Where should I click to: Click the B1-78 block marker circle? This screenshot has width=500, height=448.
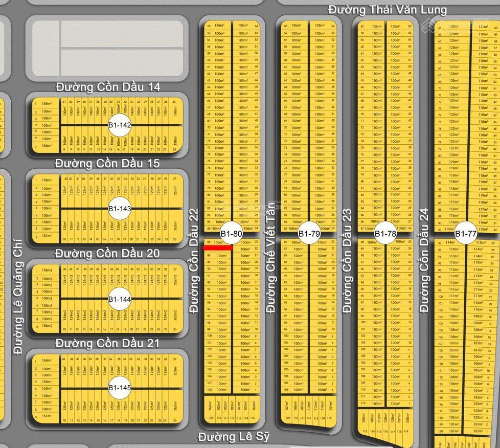click(x=385, y=234)
